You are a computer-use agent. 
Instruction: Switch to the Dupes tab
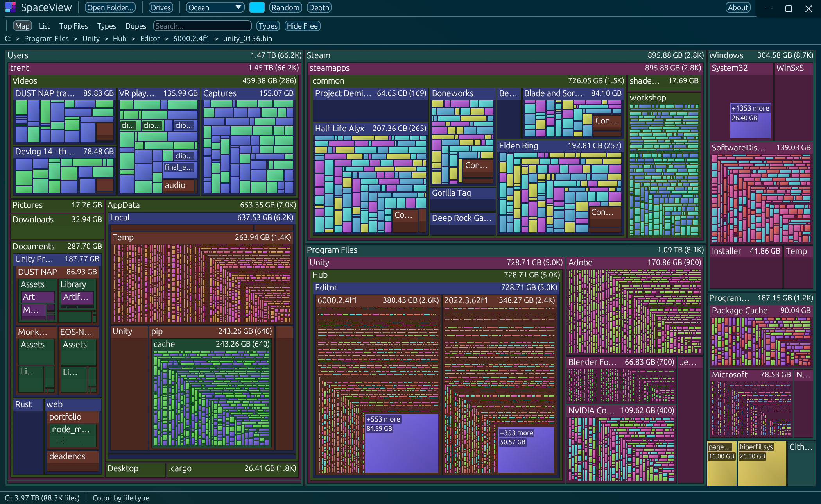(x=136, y=26)
